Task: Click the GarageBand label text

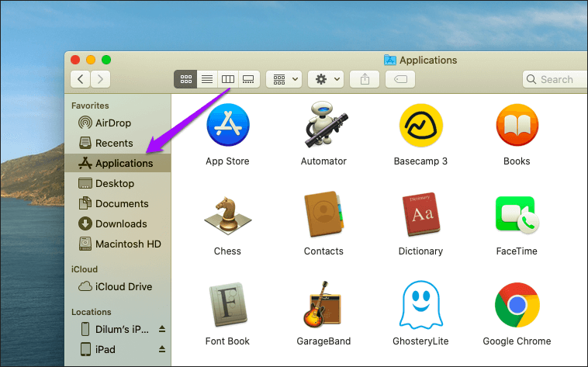Action: pos(323,341)
